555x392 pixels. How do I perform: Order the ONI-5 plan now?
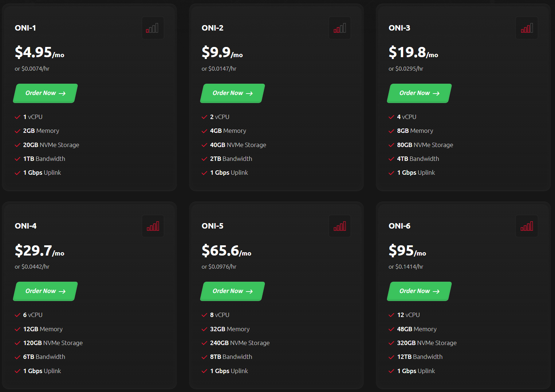pos(232,291)
